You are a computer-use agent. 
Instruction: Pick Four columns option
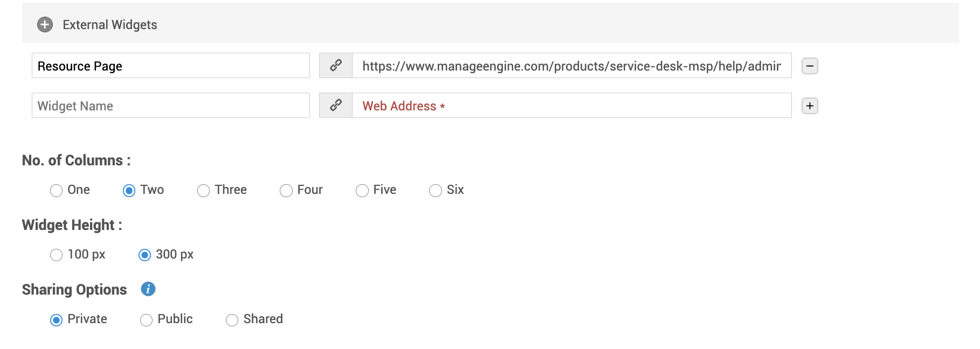tap(286, 191)
